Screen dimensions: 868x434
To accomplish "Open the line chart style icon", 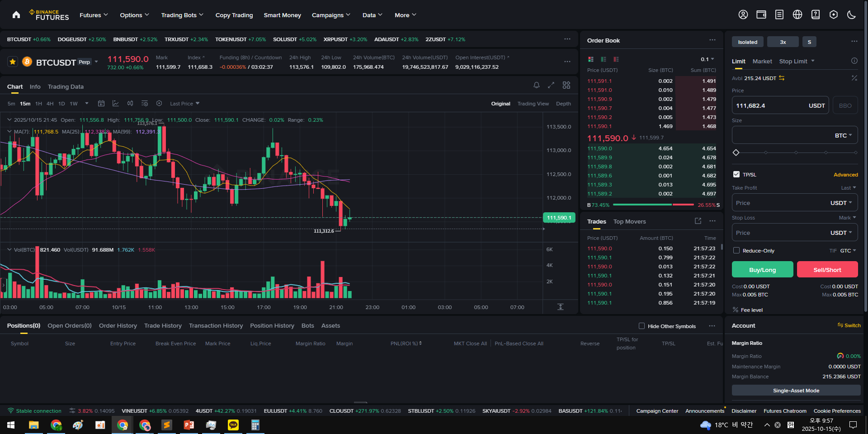I will tap(116, 104).
